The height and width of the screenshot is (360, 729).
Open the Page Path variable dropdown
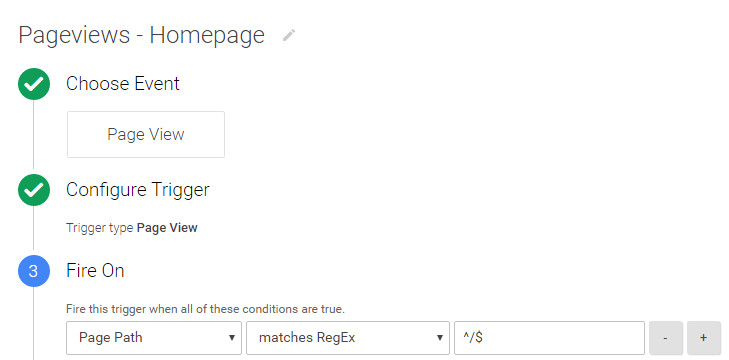154,338
